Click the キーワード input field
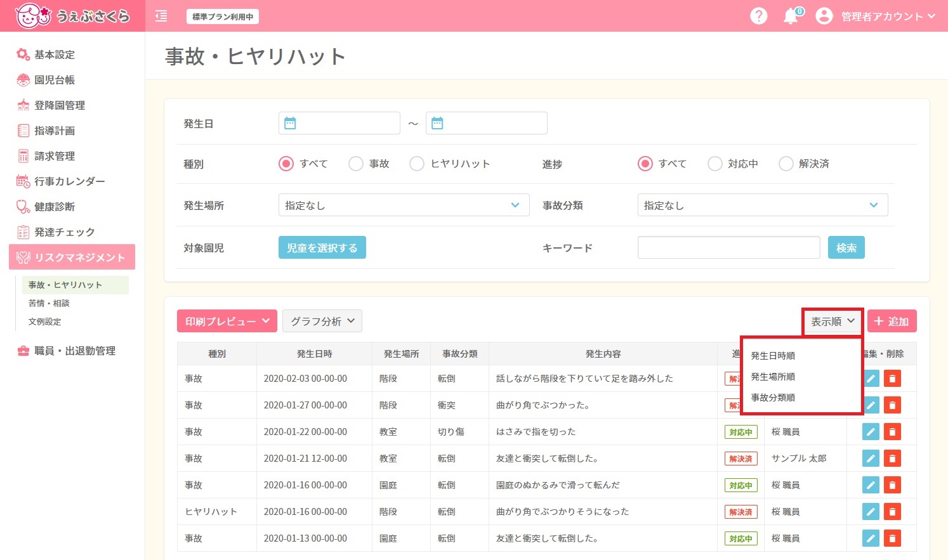948x560 pixels. click(x=729, y=247)
